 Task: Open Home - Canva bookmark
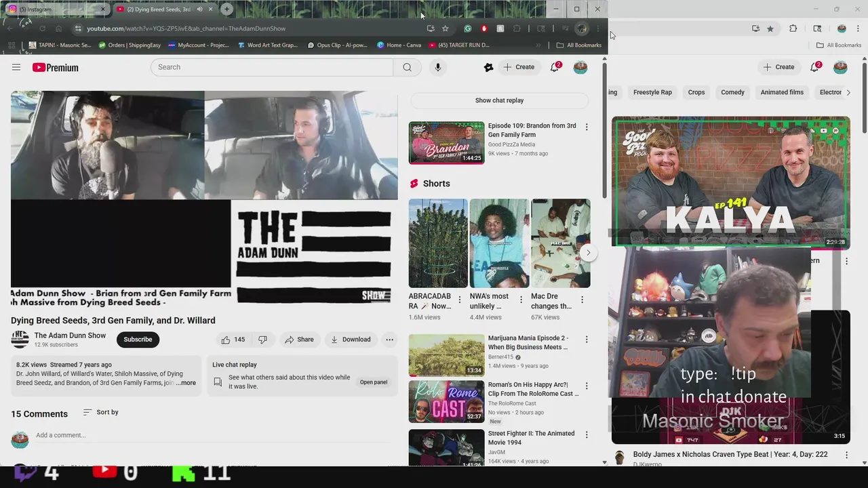(x=399, y=45)
